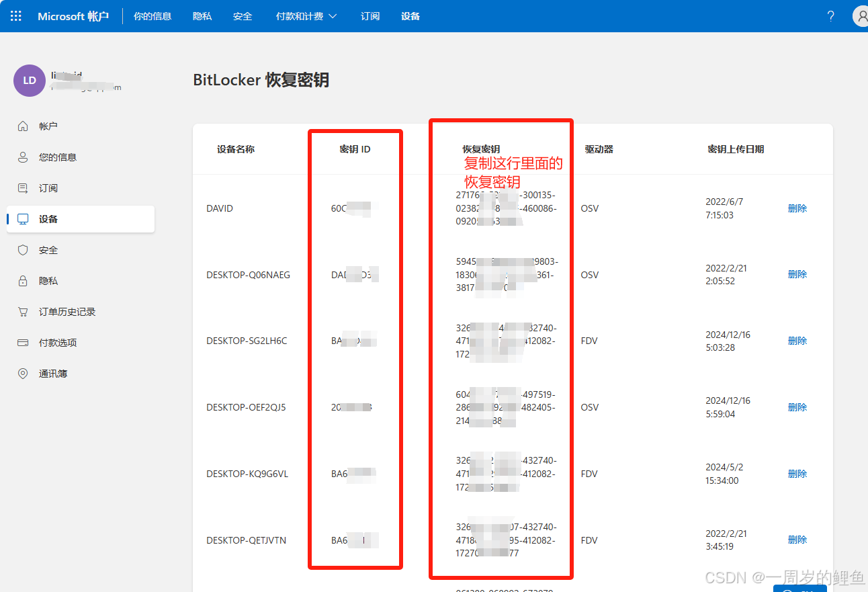Click the lock icon beside 隐私
Image resolution: width=868 pixels, height=592 pixels.
pos(23,281)
